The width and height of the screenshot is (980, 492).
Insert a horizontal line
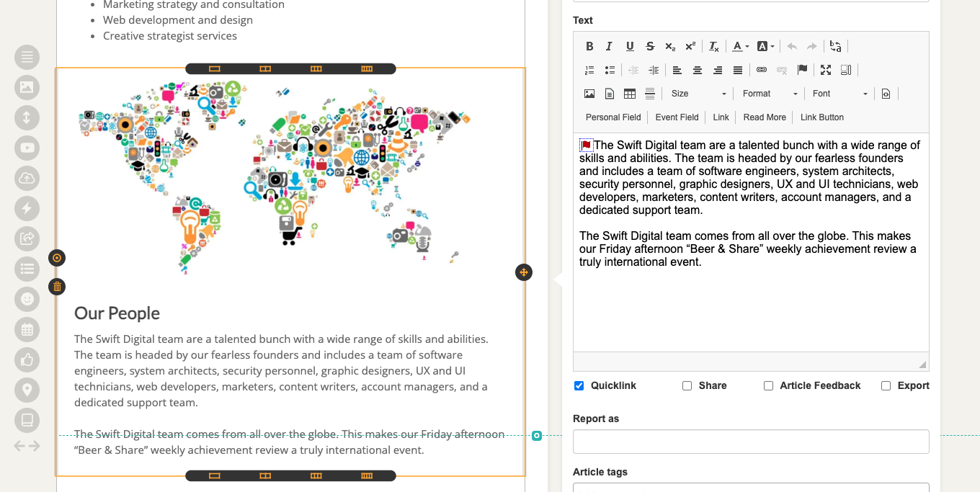(x=650, y=94)
